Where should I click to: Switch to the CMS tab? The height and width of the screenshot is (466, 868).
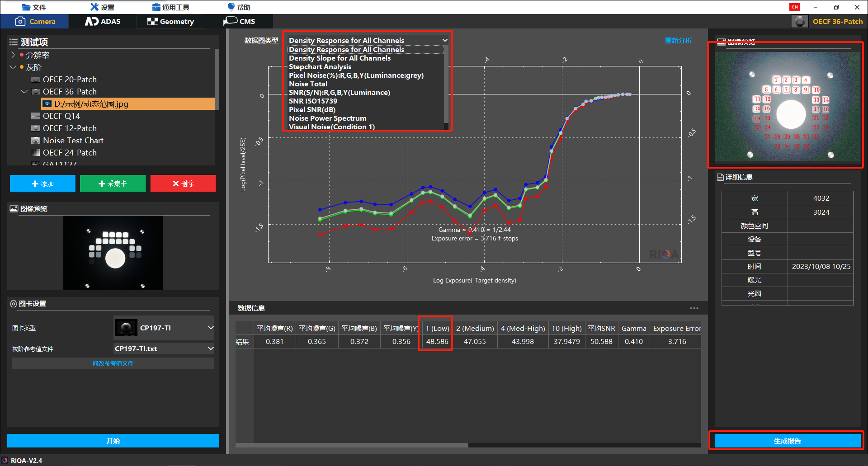pyautogui.click(x=239, y=21)
